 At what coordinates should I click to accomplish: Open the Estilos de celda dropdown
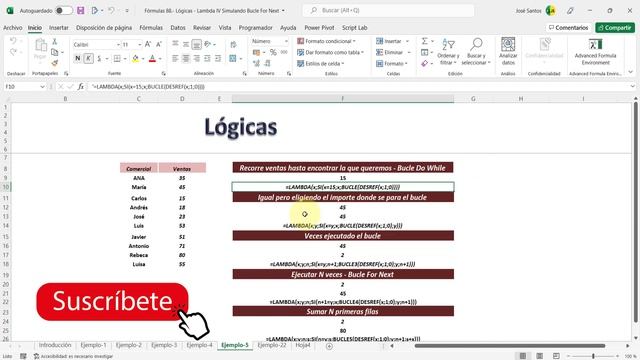coord(321,64)
